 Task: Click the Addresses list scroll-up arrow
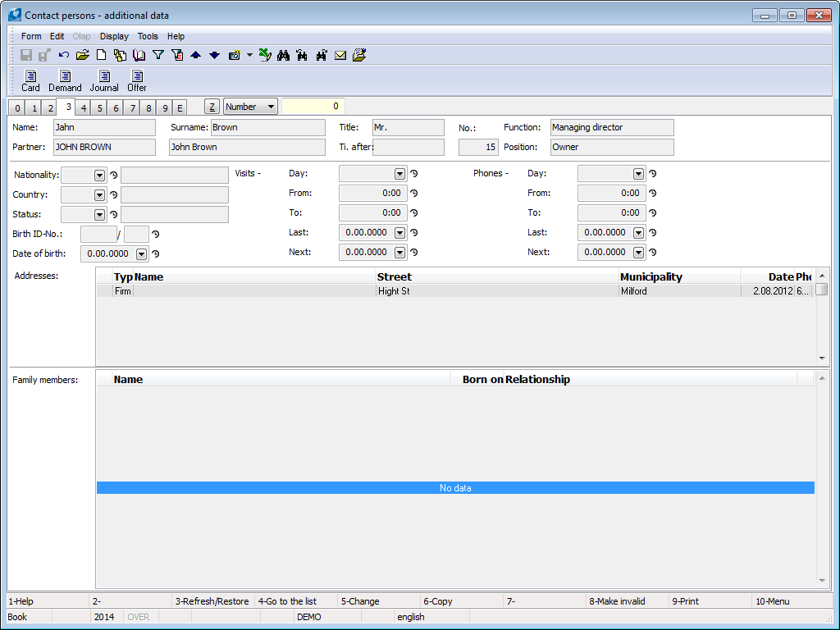tap(822, 276)
